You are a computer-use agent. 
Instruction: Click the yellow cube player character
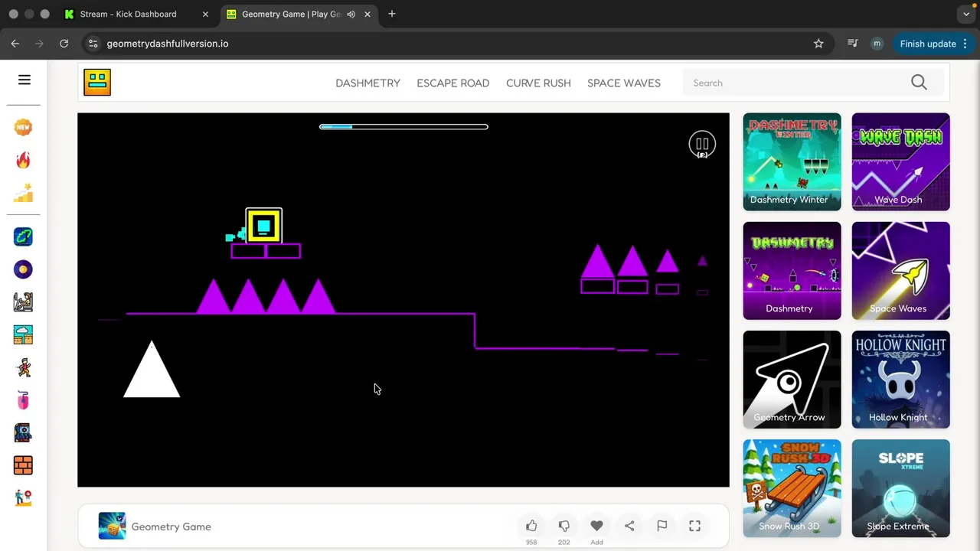(x=263, y=226)
